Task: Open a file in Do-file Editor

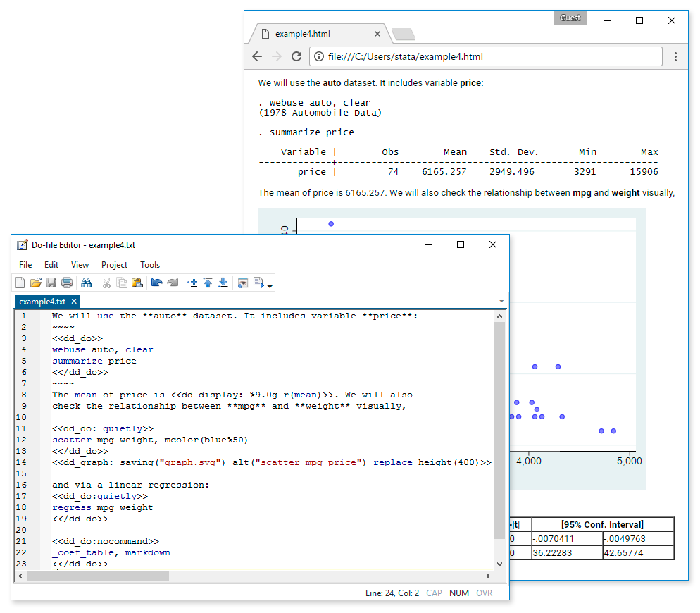Action: pos(36,283)
